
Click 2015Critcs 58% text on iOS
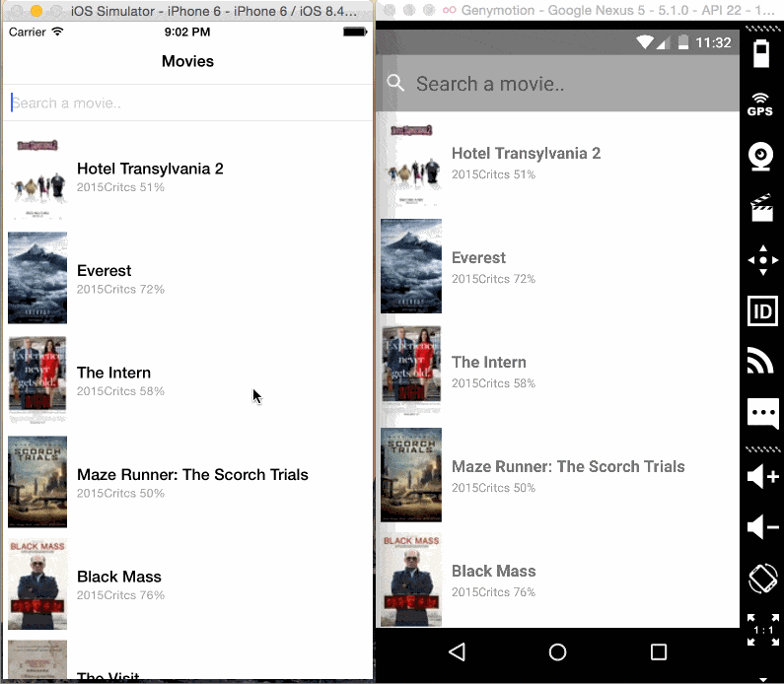click(120, 391)
